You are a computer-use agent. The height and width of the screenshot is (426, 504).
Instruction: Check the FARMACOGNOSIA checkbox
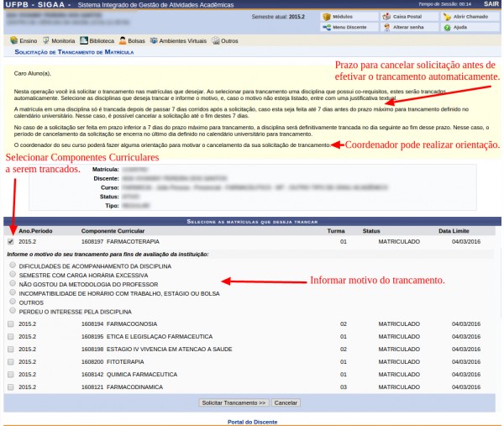coord(11,323)
